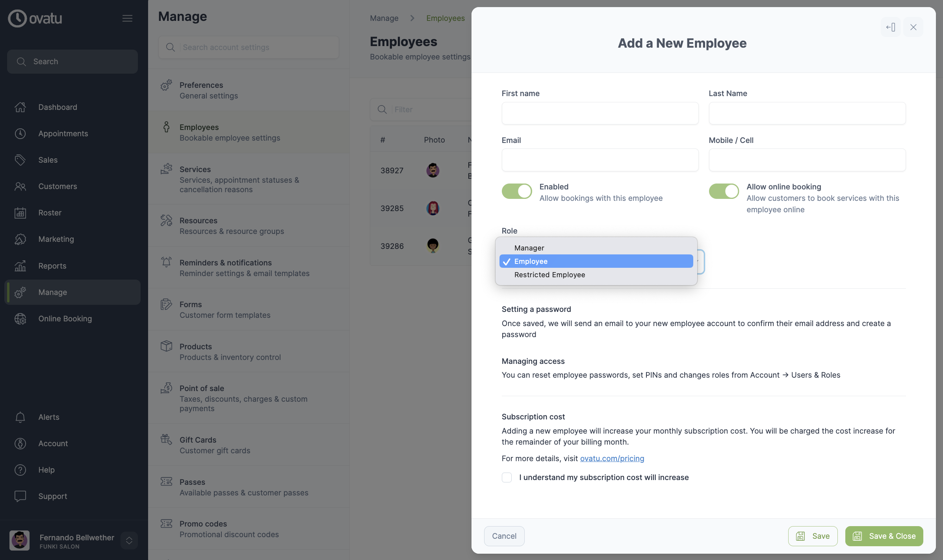Viewport: 943px width, 560px height.
Task: Open the Support chat icon
Action: tap(20, 496)
